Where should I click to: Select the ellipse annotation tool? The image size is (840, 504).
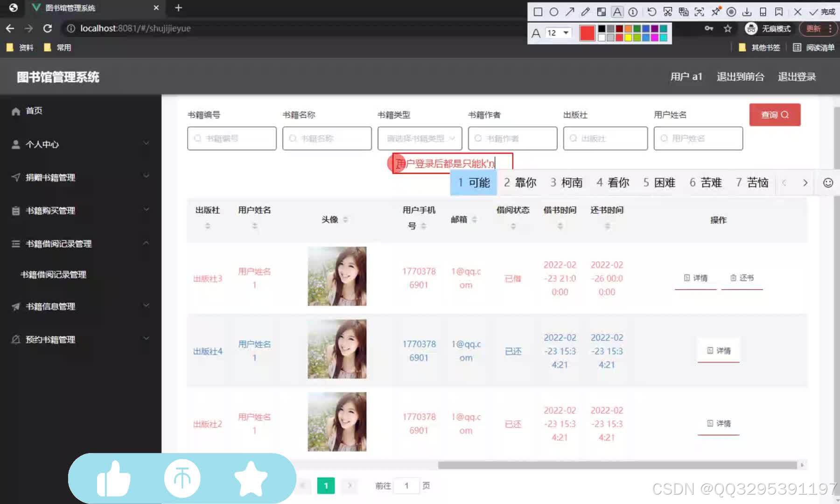point(554,12)
